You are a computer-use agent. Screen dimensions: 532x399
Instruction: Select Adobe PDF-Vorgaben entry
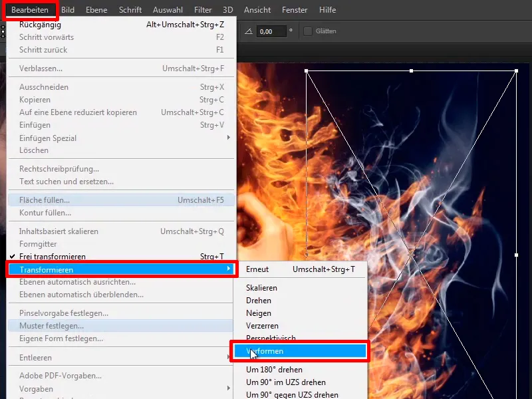122,376
